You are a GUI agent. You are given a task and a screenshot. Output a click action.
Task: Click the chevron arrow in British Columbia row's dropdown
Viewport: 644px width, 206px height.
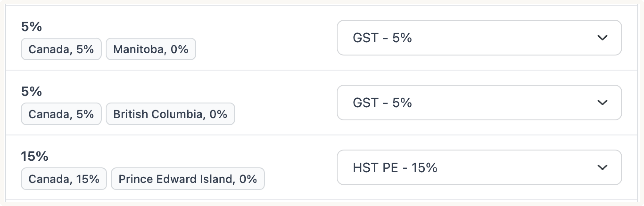click(602, 103)
